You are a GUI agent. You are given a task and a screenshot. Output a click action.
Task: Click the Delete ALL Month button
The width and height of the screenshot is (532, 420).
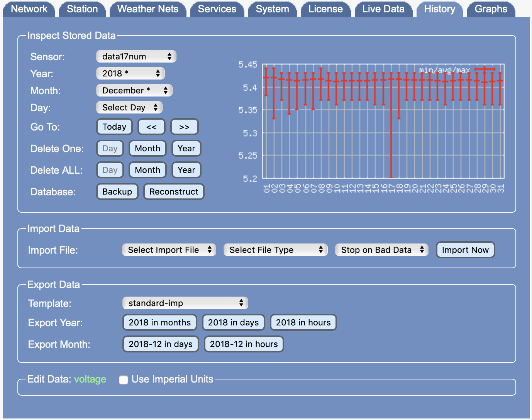147,170
